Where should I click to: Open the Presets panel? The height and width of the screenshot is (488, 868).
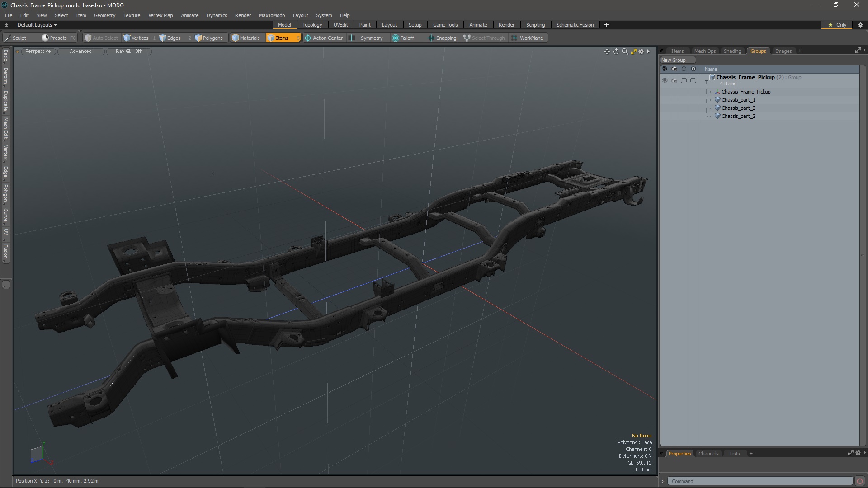coord(58,38)
